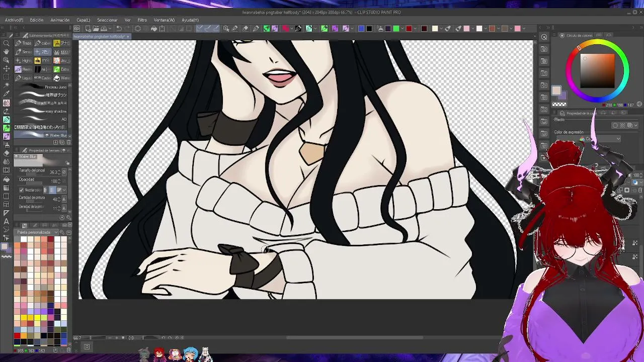Select the Move Layer tool

[x=7, y=68]
